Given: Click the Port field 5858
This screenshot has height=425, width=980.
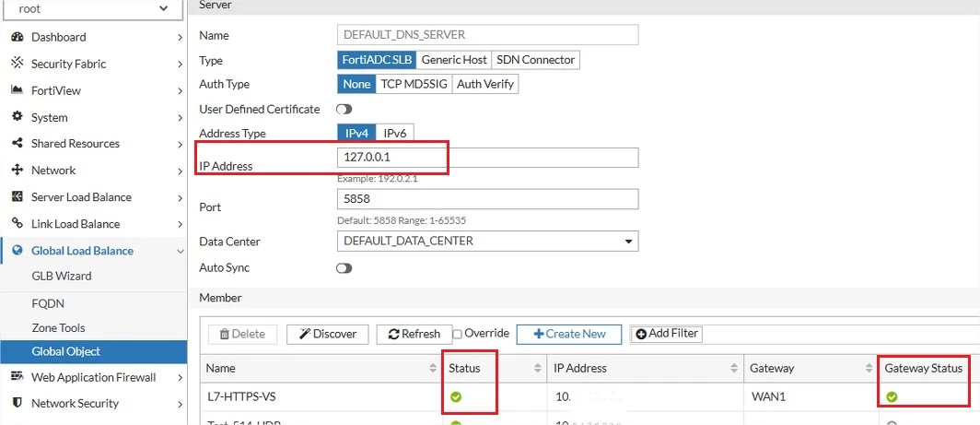Looking at the screenshot, I should pyautogui.click(x=487, y=199).
